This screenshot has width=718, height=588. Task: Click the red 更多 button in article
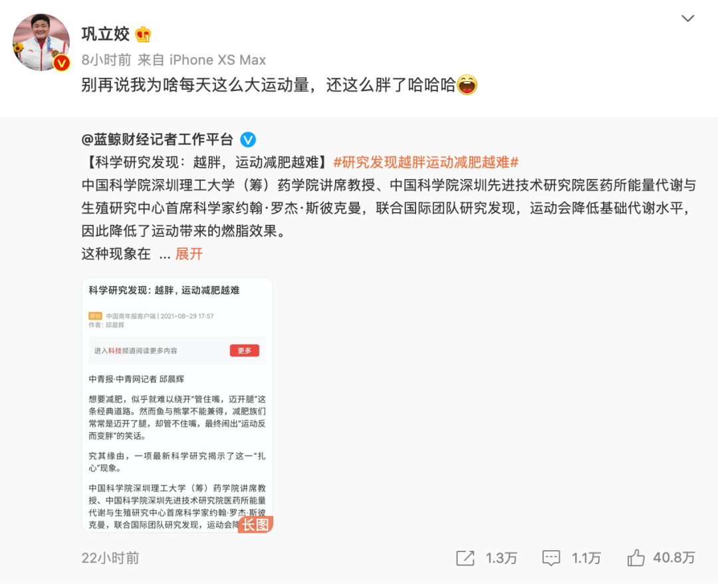[245, 351]
